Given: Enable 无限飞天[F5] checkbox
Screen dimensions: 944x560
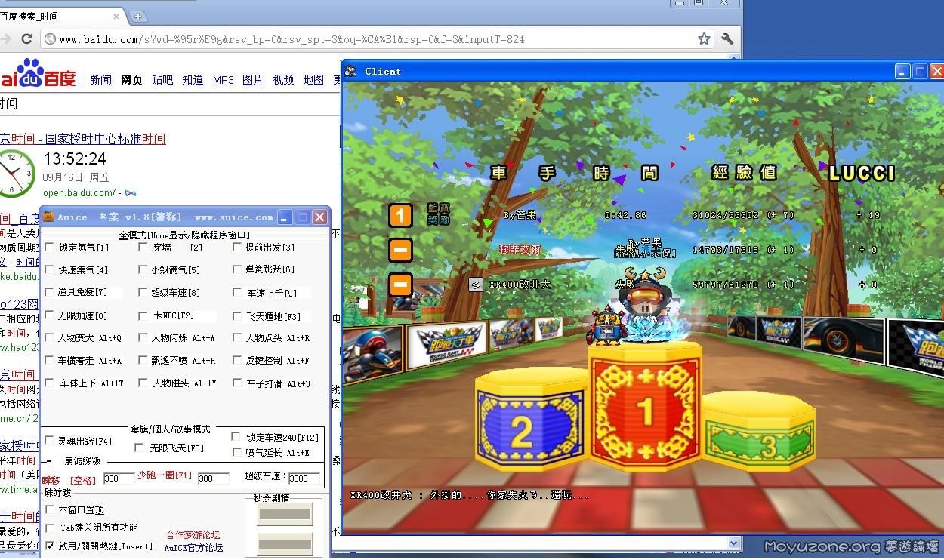Looking at the screenshot, I should pyautogui.click(x=139, y=448).
